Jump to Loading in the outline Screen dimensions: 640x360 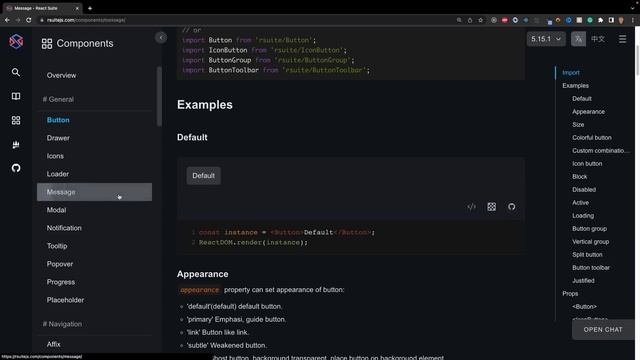pyautogui.click(x=583, y=216)
